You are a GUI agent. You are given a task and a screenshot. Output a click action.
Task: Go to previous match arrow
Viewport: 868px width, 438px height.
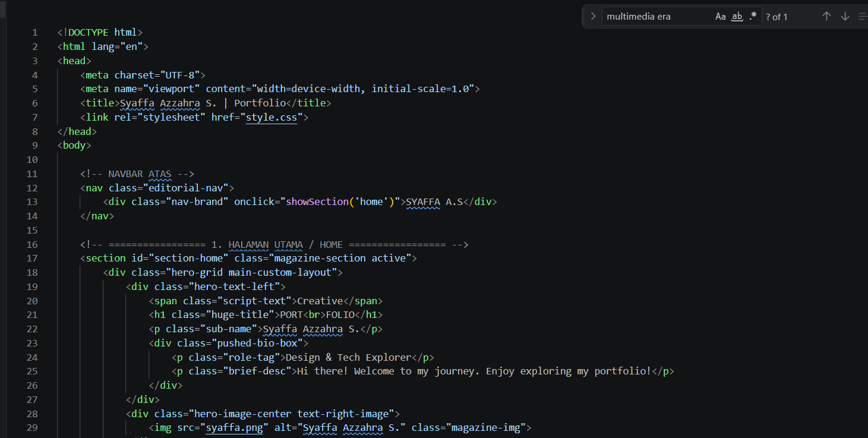[826, 17]
